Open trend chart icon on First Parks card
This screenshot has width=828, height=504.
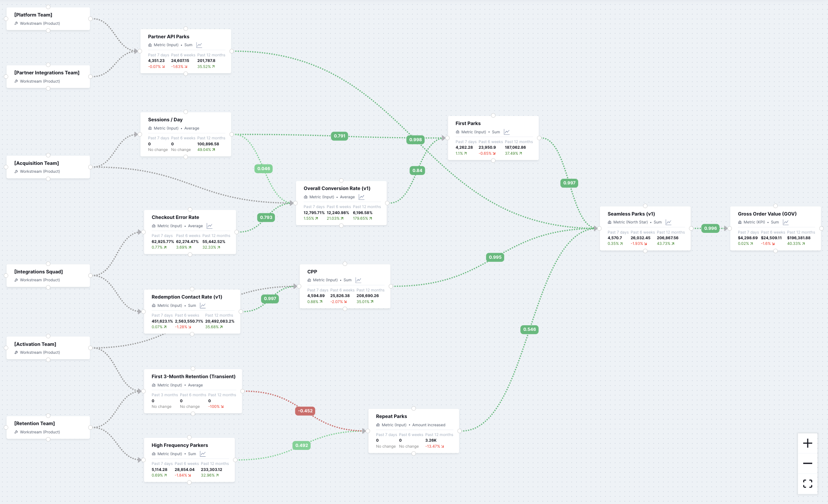pos(506,132)
